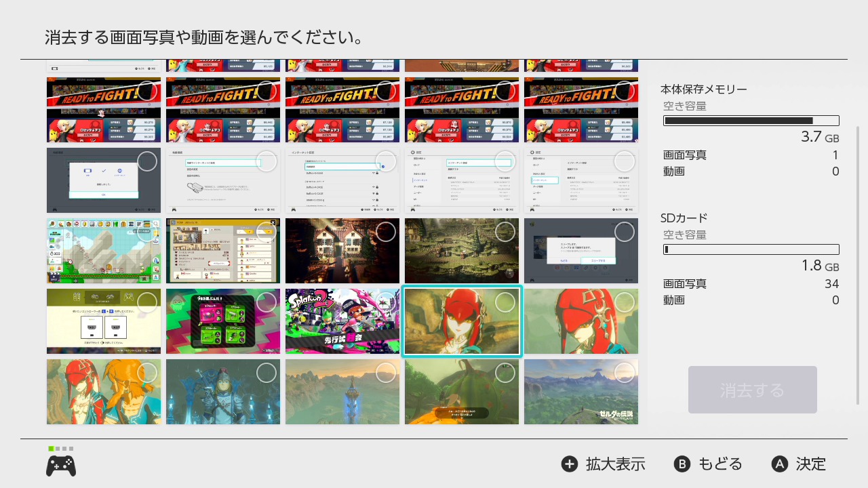Tick the selection circle on the Zelda title landscape screenshot
Image resolution: width=868 pixels, height=488 pixels.
click(625, 373)
